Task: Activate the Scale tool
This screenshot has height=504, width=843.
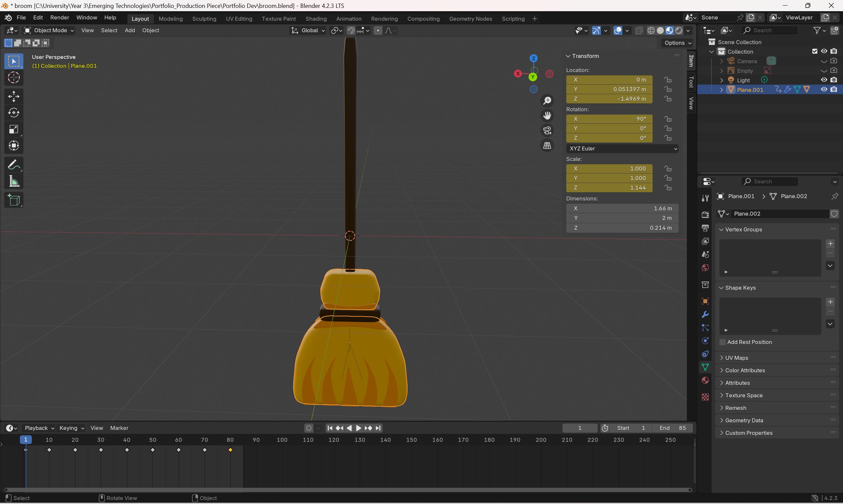Action: click(14, 129)
